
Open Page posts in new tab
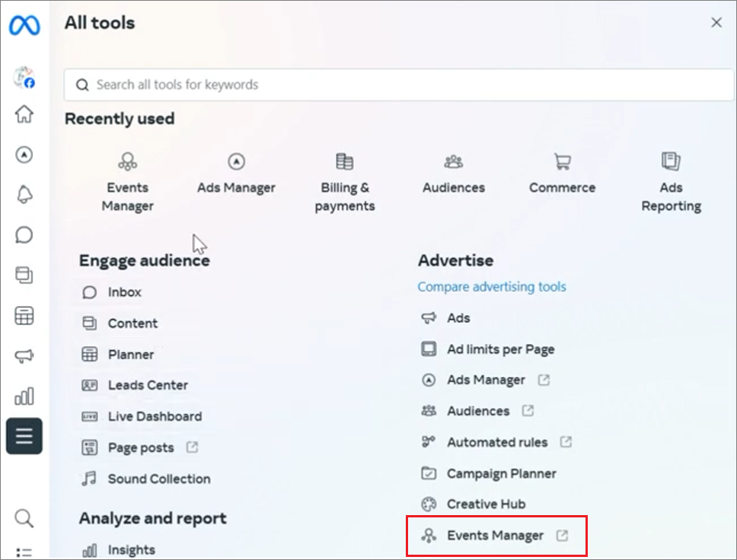(x=139, y=447)
